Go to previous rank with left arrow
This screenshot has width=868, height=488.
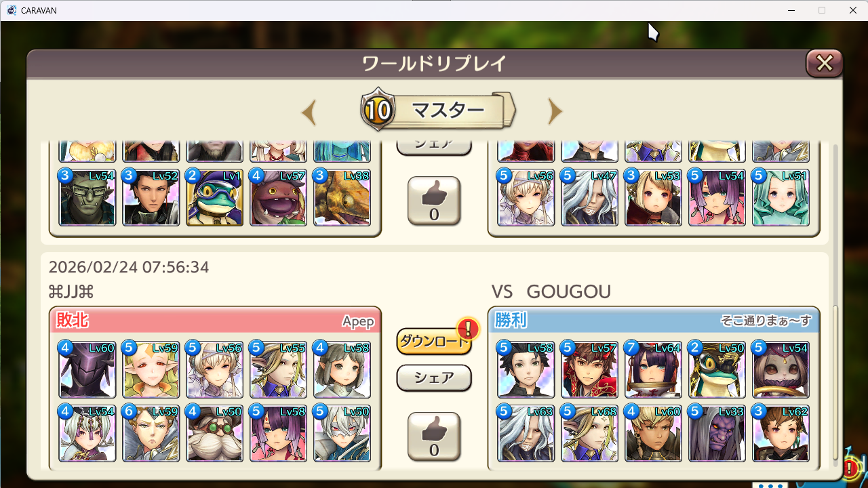tap(309, 112)
